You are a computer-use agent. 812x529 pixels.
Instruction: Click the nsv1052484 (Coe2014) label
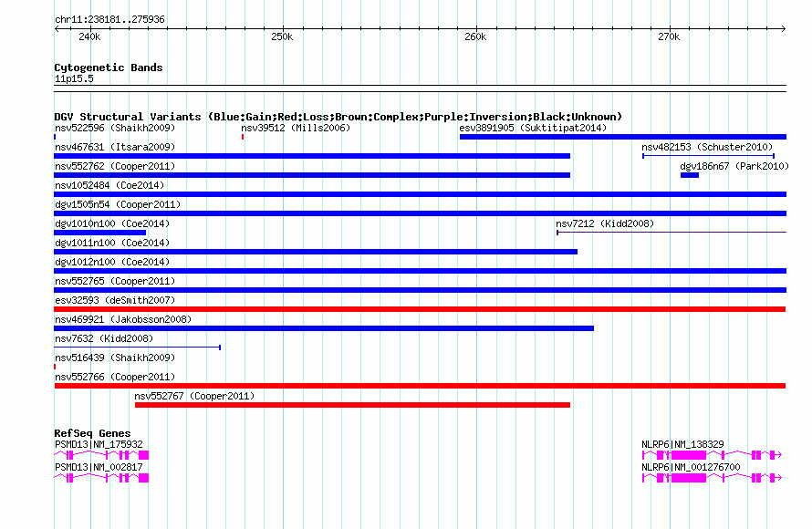(109, 185)
